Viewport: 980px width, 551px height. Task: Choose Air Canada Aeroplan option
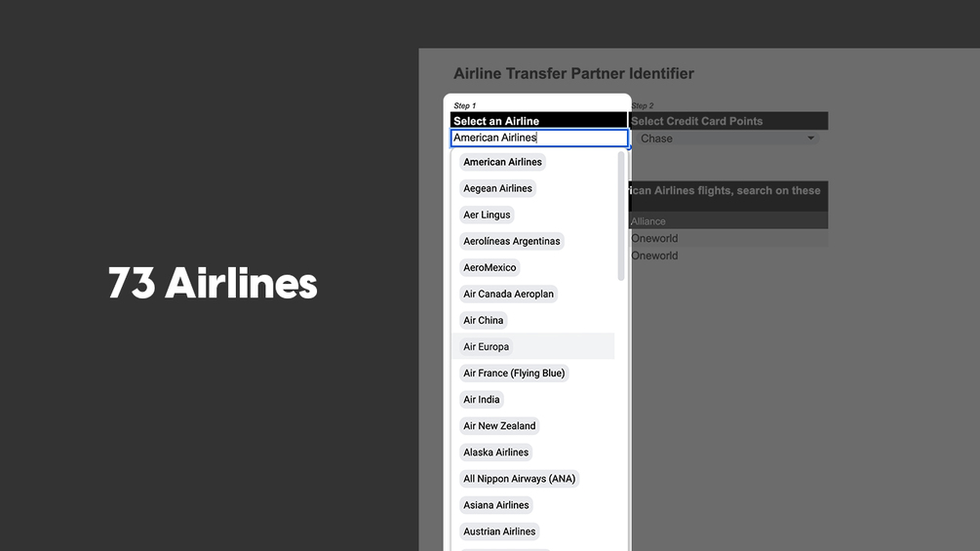tap(508, 294)
